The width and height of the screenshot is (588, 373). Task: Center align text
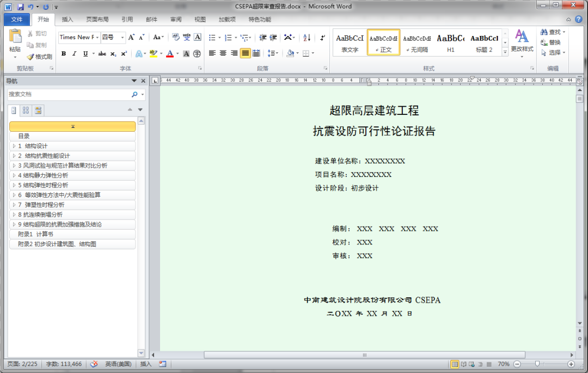223,53
